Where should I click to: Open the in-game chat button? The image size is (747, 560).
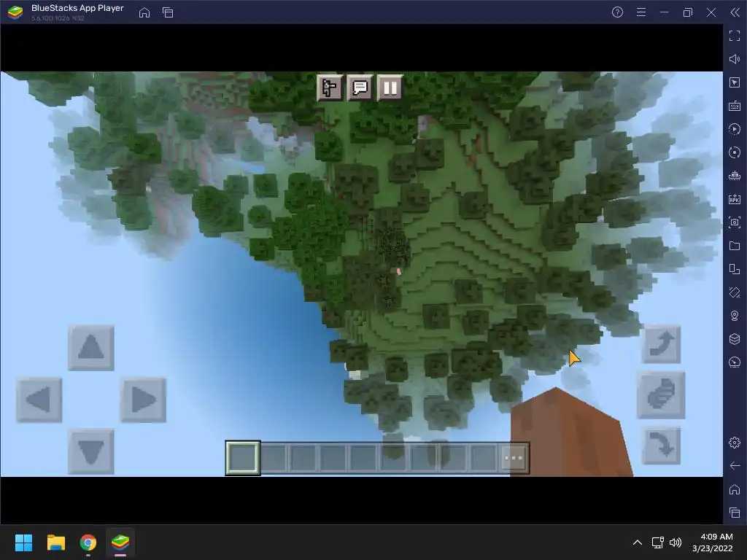pyautogui.click(x=360, y=87)
